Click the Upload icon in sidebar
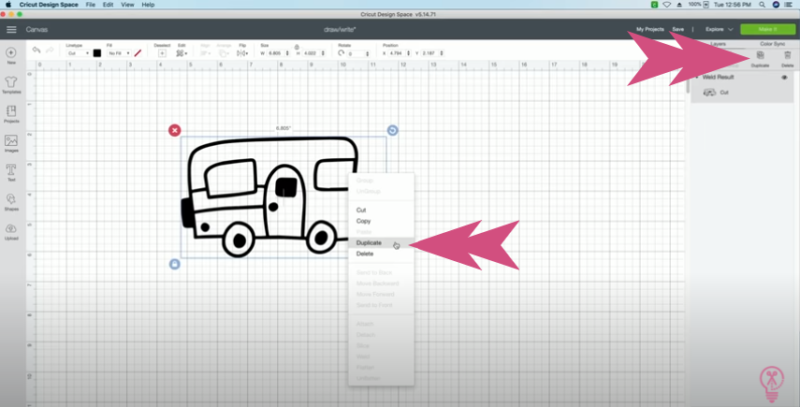 (x=11, y=228)
